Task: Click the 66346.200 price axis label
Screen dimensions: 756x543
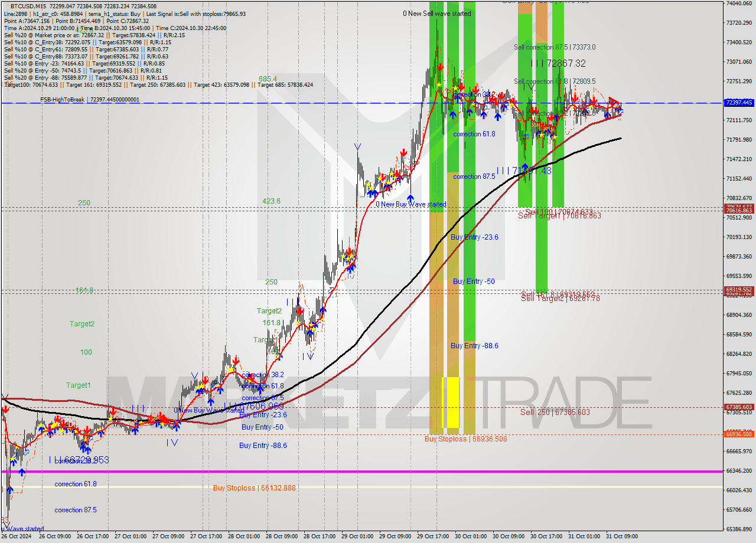Action: pos(739,470)
